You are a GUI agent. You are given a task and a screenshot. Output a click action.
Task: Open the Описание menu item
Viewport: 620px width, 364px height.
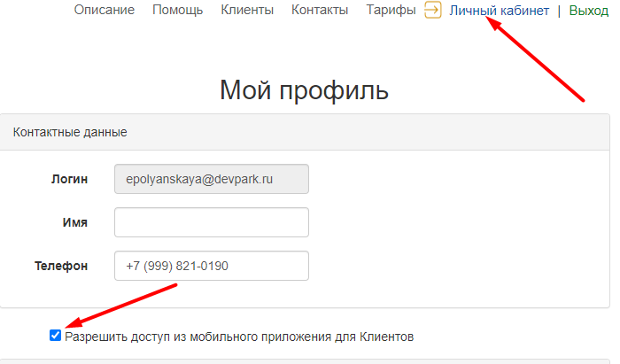[105, 10]
